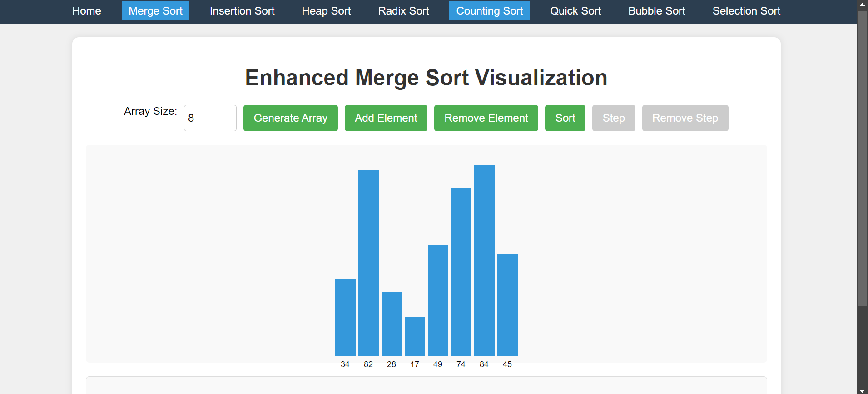Start sorting with the Sort button
The height and width of the screenshot is (394, 868).
pyautogui.click(x=565, y=118)
